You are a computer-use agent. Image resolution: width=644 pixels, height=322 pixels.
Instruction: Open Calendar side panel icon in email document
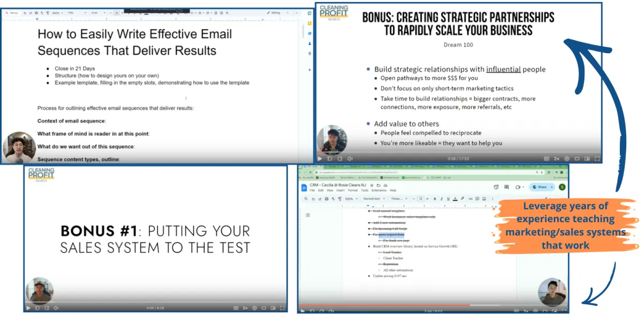pyautogui.click(x=309, y=13)
